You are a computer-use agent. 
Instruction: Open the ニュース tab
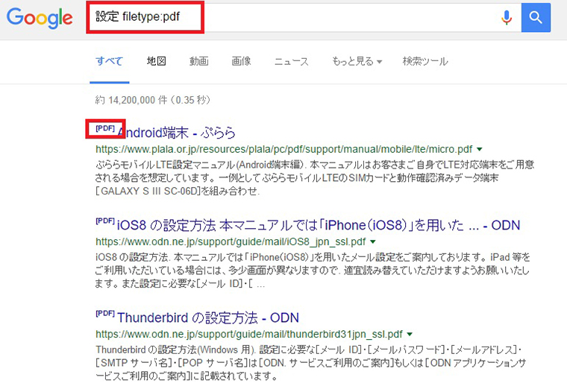click(x=291, y=61)
